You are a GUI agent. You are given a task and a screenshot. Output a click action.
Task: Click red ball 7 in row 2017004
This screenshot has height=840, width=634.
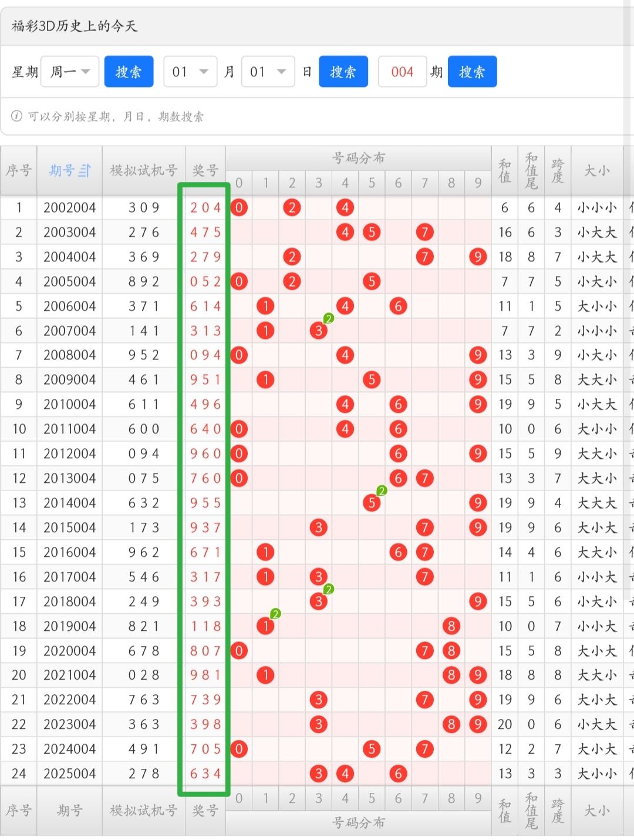(424, 577)
